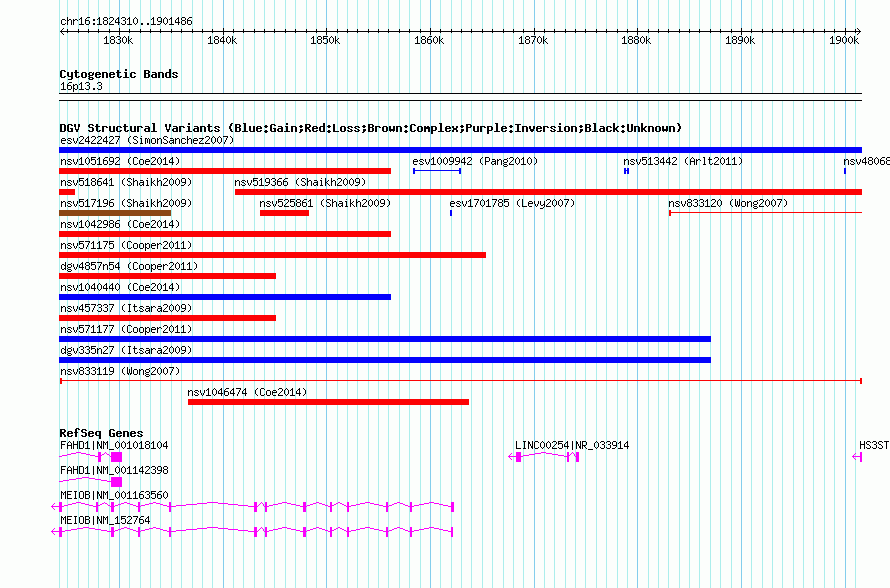Click the Cytogenetic Bands track title
Screen dimensions: 890x588
click(x=119, y=74)
